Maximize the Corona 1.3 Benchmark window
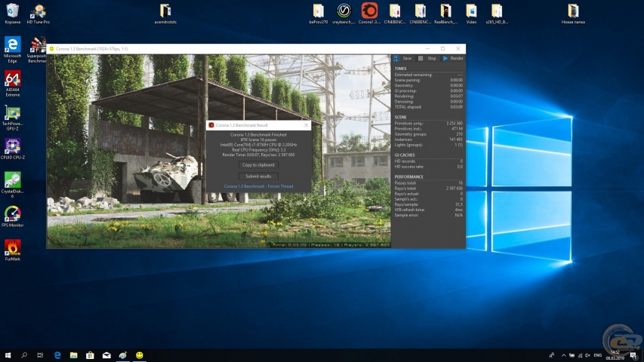This screenshot has width=644, height=362. [x=442, y=48]
